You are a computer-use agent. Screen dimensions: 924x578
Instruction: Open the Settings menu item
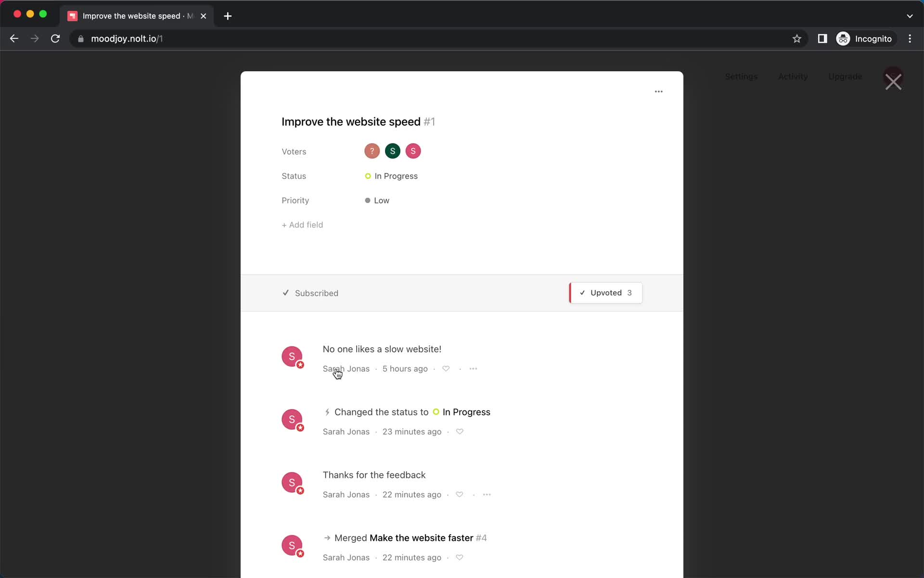click(x=740, y=76)
